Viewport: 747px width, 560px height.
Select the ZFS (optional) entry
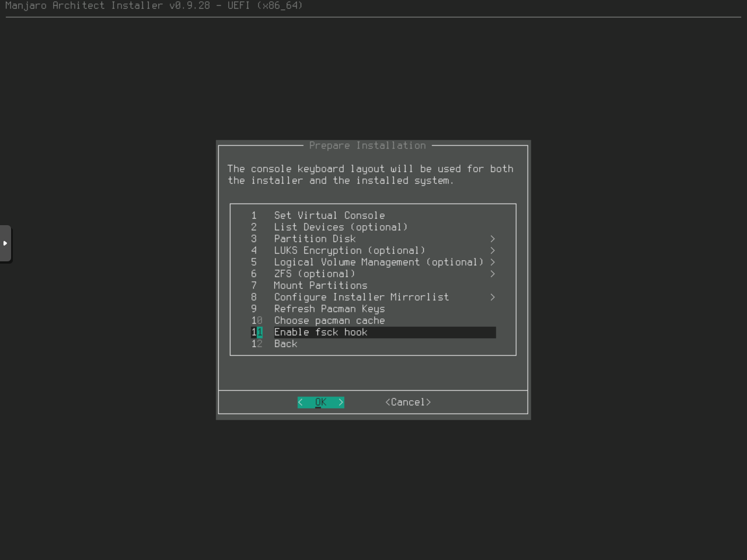[314, 274]
